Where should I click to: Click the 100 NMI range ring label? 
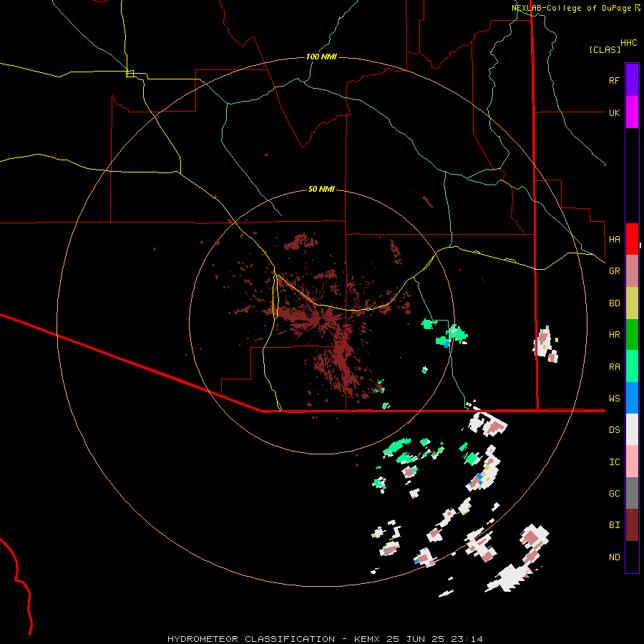click(x=321, y=57)
